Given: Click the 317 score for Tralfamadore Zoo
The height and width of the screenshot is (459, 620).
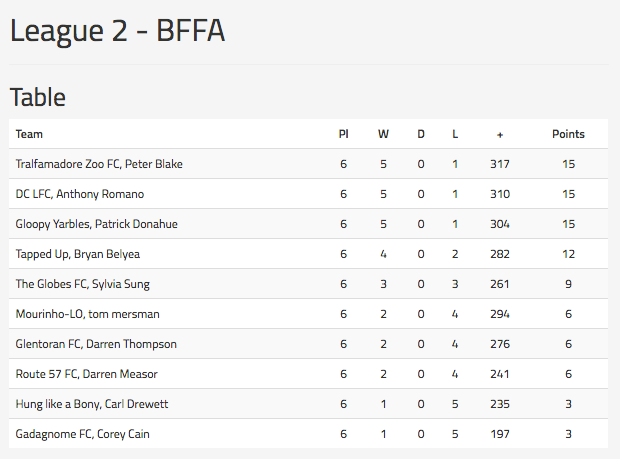Looking at the screenshot, I should pos(500,164).
